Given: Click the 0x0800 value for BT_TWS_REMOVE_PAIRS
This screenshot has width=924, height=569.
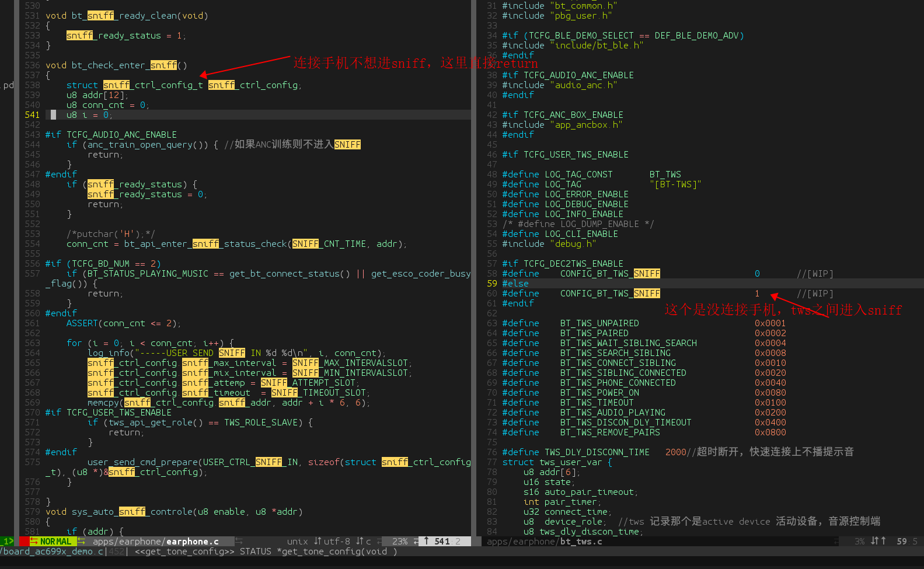Looking at the screenshot, I should (x=770, y=432).
